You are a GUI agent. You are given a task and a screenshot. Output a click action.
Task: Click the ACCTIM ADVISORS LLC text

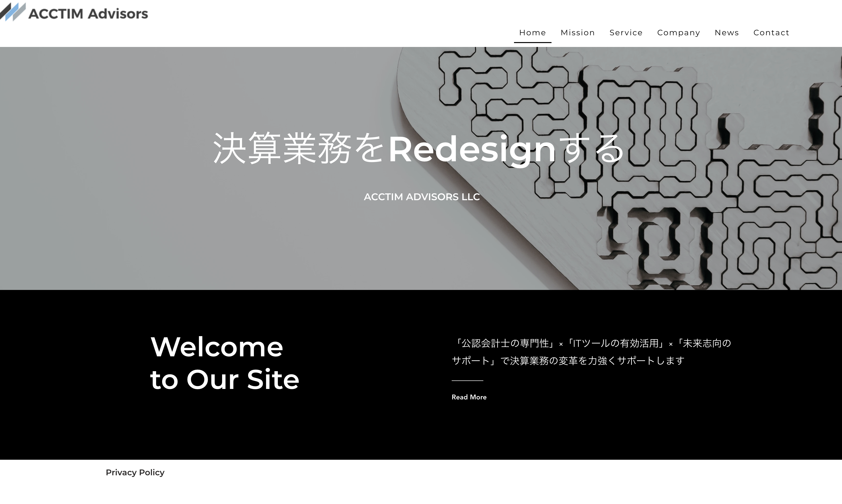421,196
